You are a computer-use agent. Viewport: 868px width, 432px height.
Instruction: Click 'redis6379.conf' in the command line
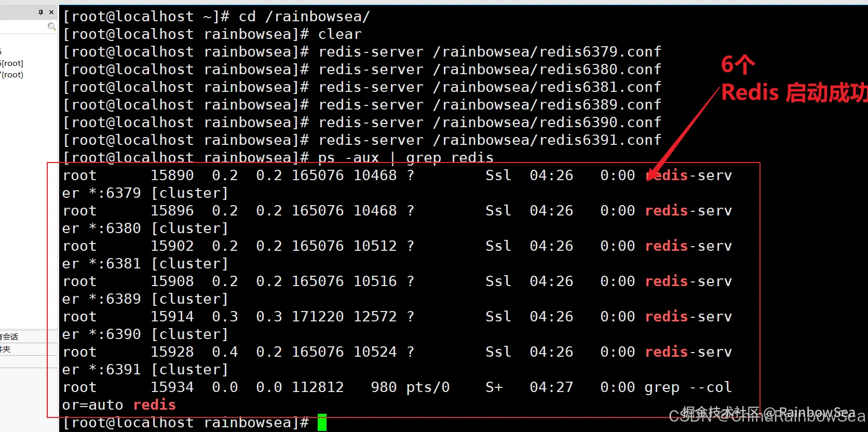[600, 51]
